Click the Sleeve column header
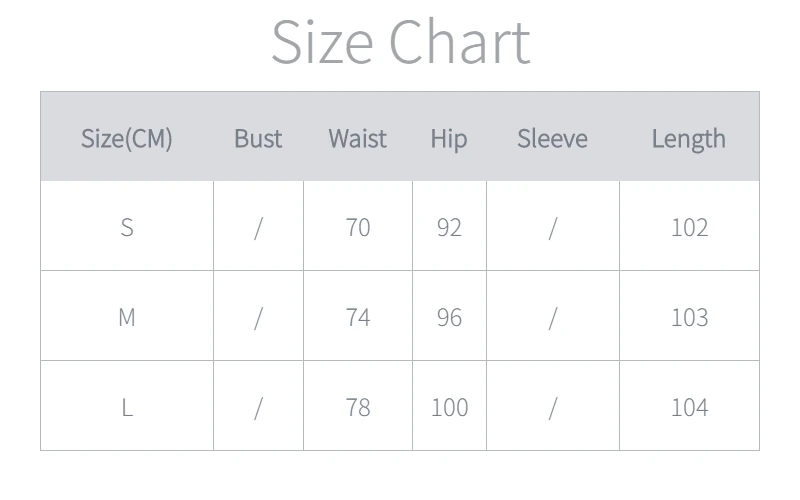Screen dimensions: 800x500 pyautogui.click(x=552, y=138)
